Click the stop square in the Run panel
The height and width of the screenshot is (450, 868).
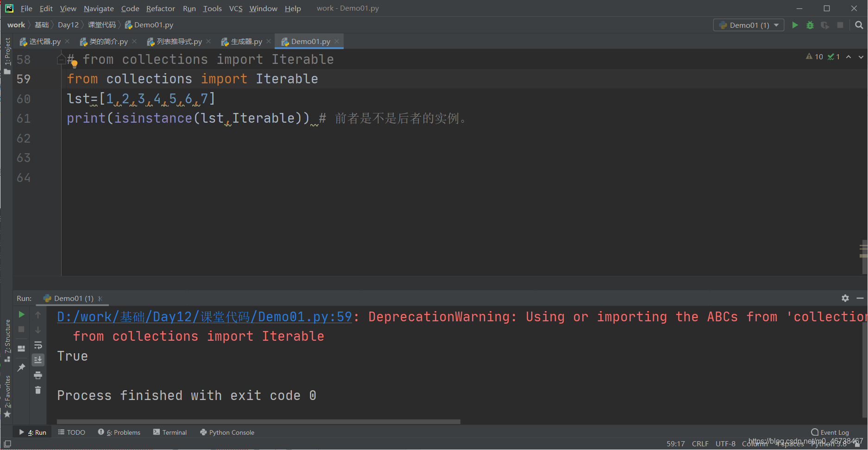coord(21,330)
